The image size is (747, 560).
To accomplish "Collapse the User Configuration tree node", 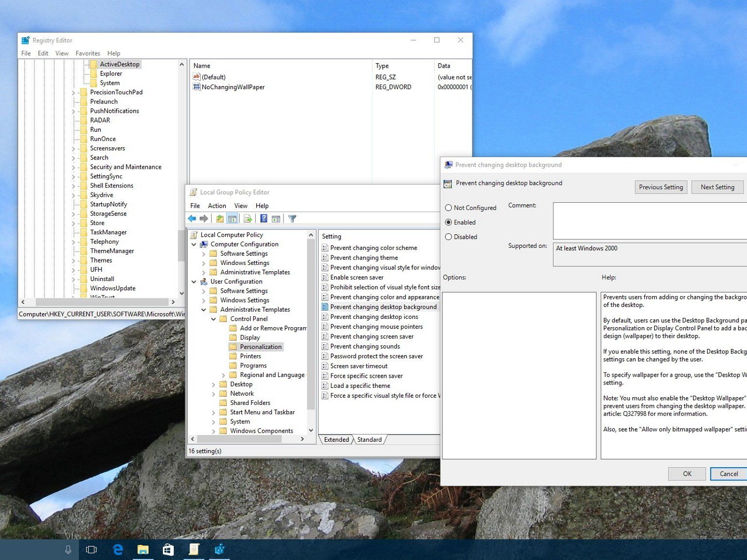I will coord(195,281).
